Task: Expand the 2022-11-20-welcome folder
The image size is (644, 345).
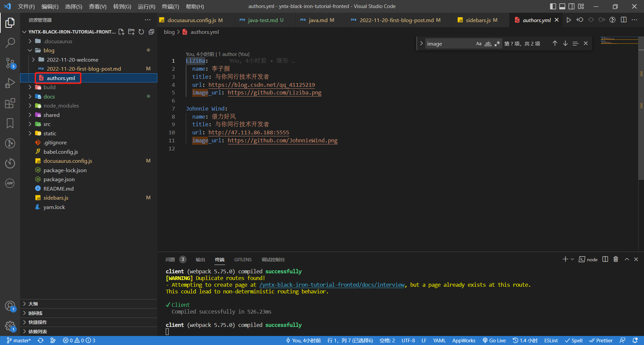Action: 34,60
